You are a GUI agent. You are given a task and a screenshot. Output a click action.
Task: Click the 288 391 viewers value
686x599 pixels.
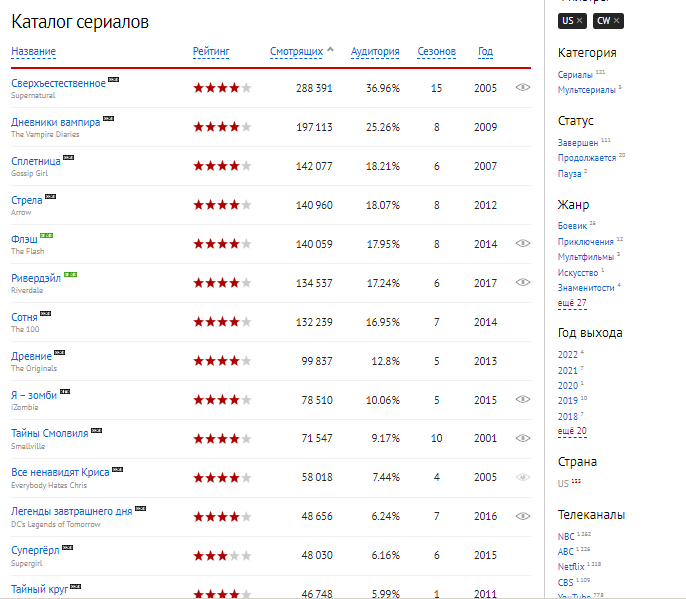point(314,88)
